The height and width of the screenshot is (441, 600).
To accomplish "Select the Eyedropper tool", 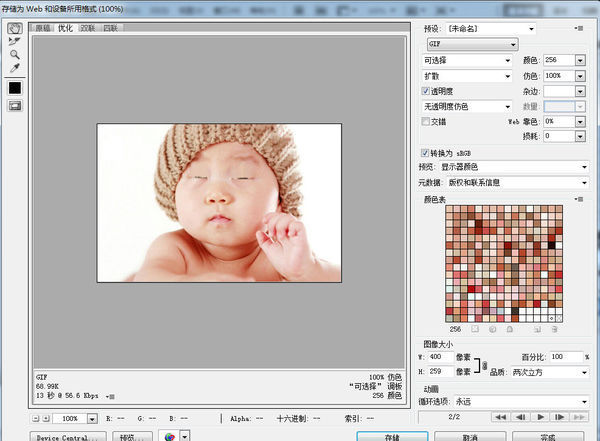I will pyautogui.click(x=16, y=69).
